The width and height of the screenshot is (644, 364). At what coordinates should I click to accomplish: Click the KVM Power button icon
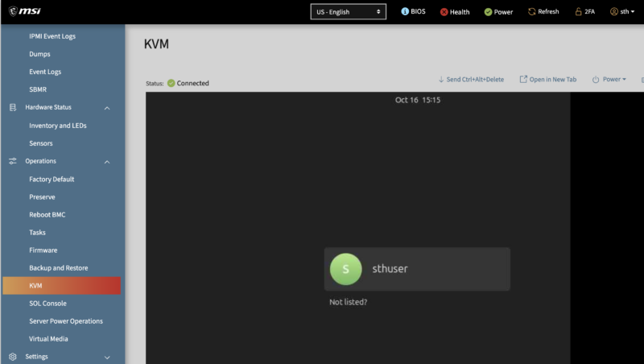(596, 79)
